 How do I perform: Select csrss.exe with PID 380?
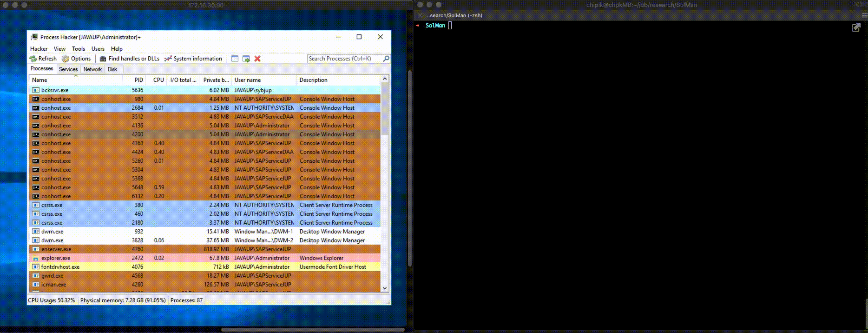pos(204,205)
